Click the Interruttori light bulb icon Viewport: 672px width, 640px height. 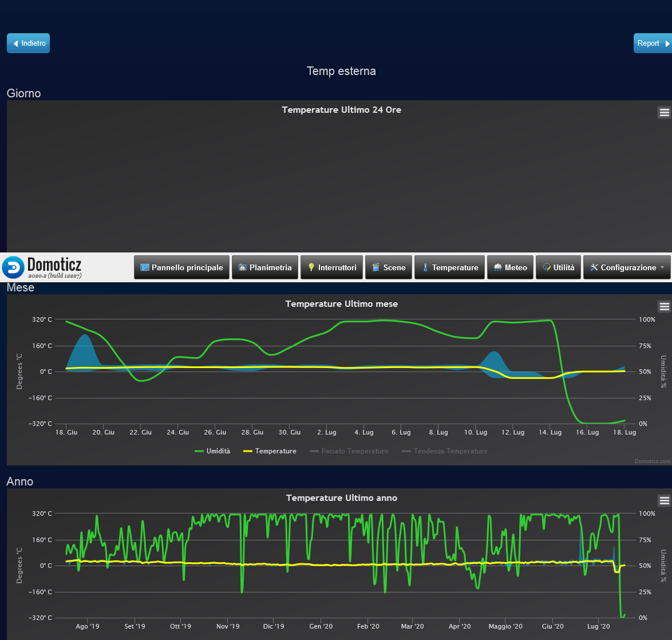tap(311, 267)
